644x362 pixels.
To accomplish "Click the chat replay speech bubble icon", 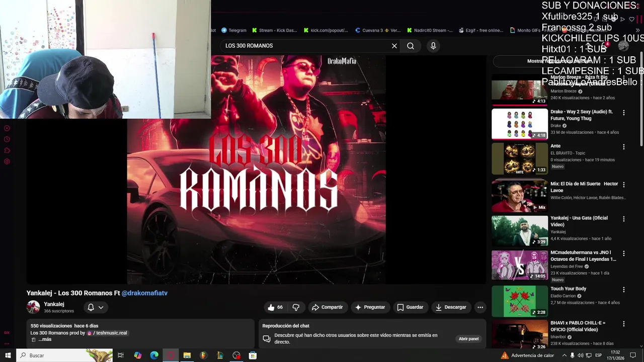I will click(267, 339).
